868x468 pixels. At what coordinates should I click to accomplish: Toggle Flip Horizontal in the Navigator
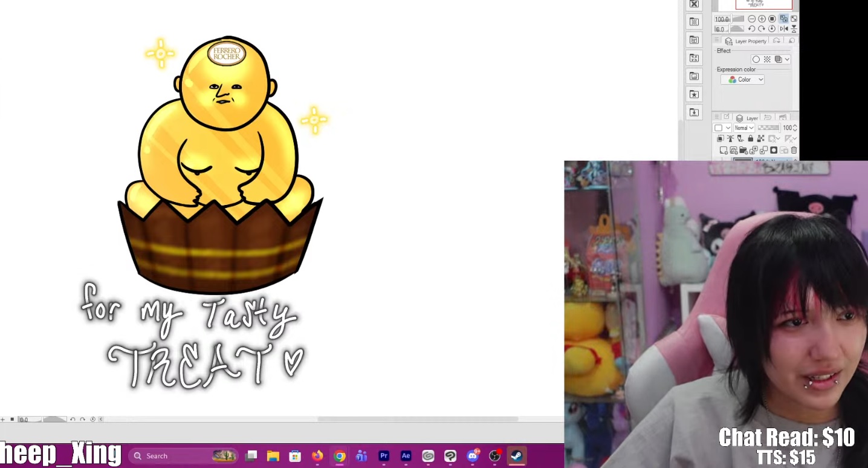coord(783,29)
